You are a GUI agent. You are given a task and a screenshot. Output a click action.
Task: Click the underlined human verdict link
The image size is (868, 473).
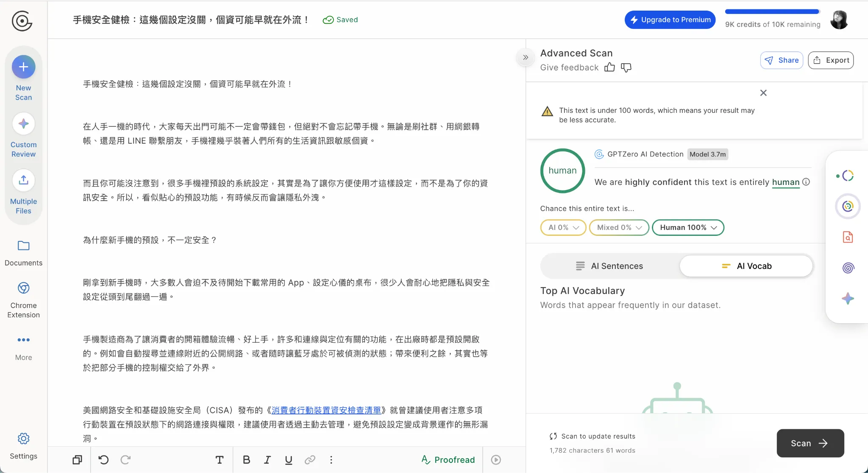click(x=786, y=182)
